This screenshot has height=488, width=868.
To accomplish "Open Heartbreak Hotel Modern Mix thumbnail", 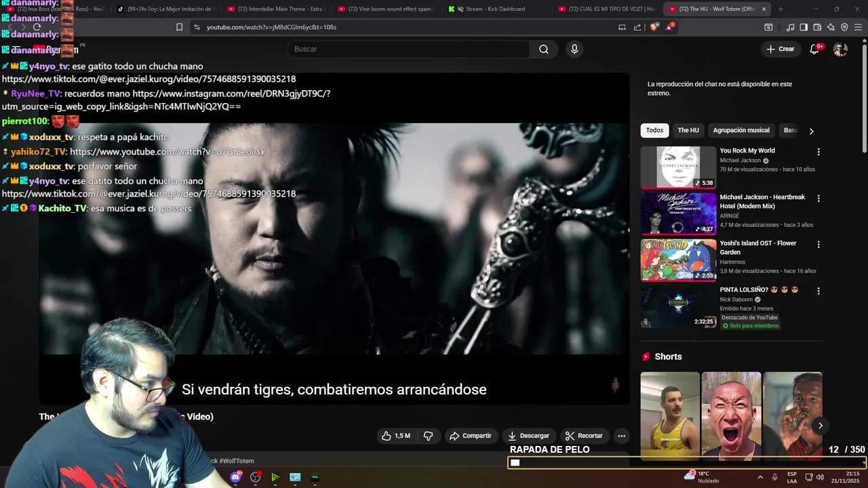I will tap(678, 213).
